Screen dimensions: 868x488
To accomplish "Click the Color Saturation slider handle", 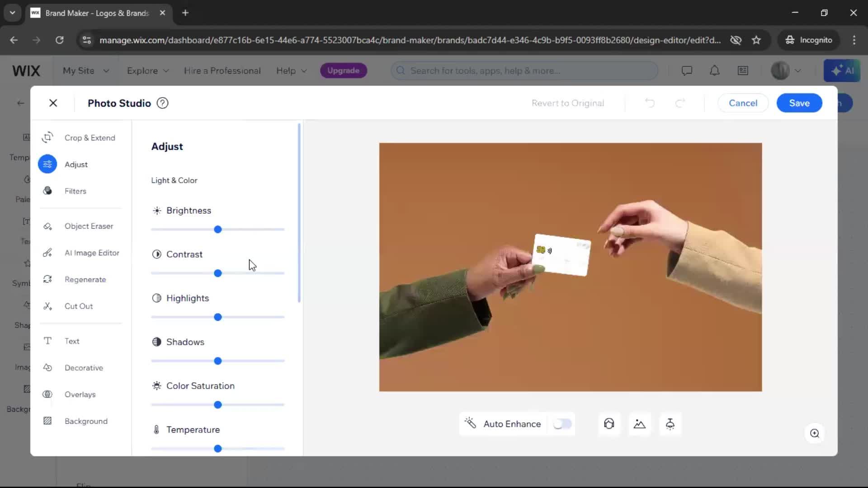I will coord(218,405).
